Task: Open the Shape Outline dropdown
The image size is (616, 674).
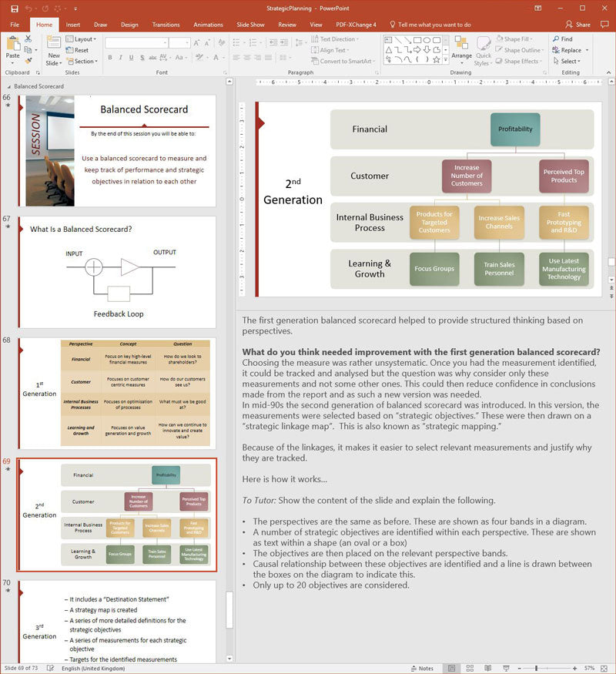Action: point(520,50)
